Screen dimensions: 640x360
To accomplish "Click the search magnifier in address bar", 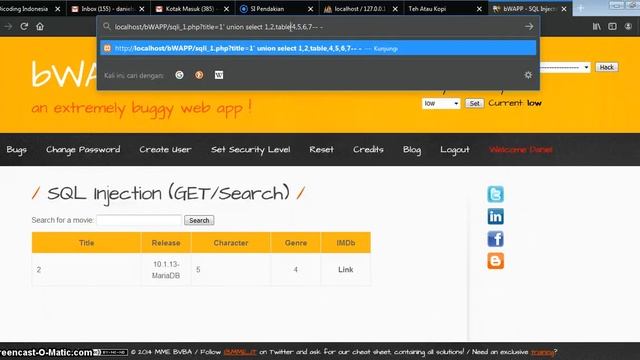I will point(107,27).
